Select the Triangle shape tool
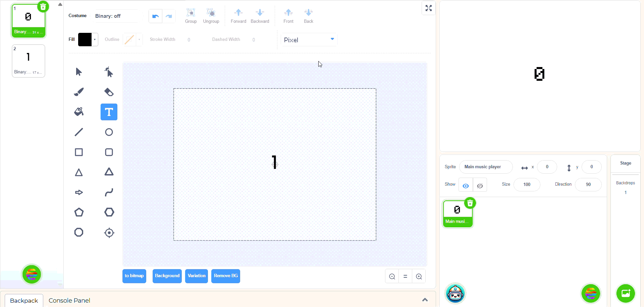The image size is (644, 307). pyautogui.click(x=79, y=172)
